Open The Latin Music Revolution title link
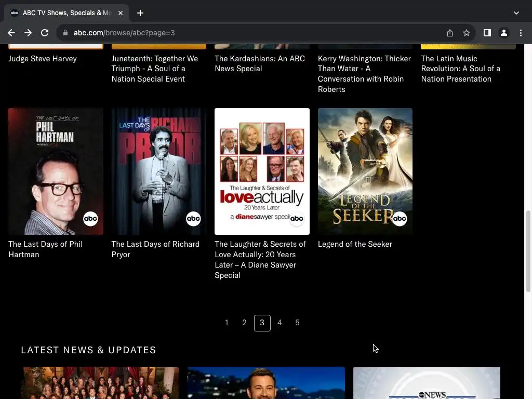The width and height of the screenshot is (532, 399). (461, 69)
